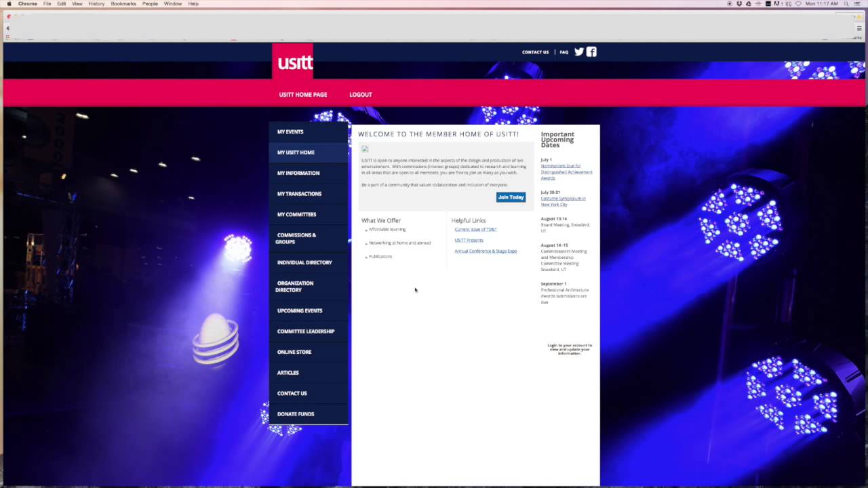Open the History menu
This screenshot has width=868, height=488.
point(96,3)
